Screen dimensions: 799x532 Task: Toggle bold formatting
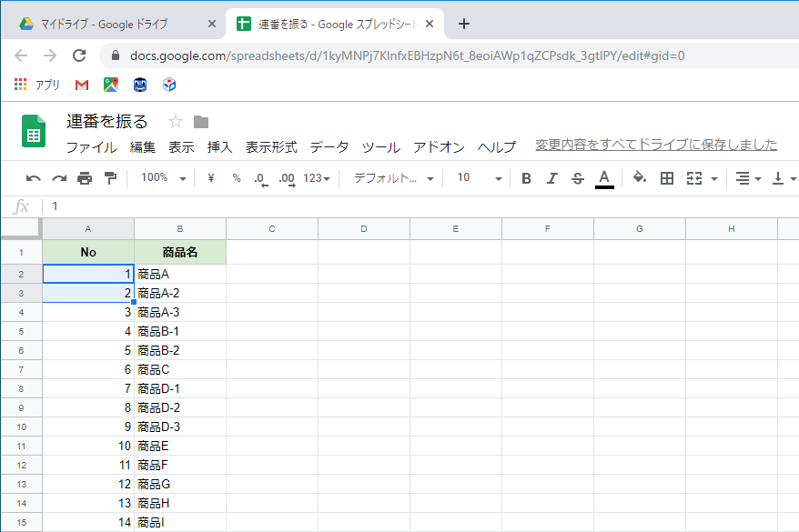[x=525, y=178]
